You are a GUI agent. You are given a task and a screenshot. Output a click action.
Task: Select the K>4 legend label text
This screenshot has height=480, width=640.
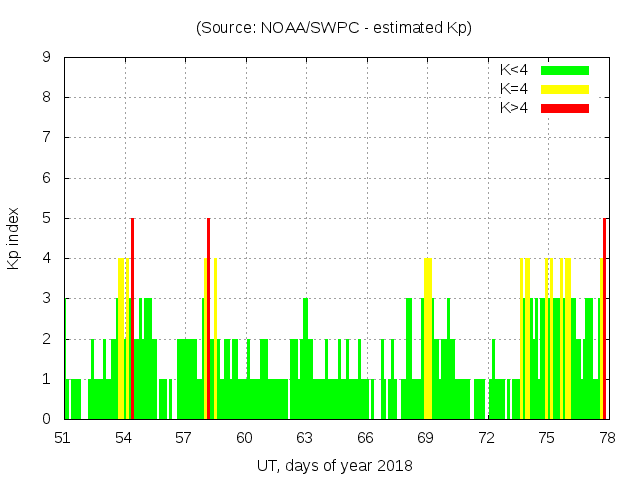tap(514, 108)
